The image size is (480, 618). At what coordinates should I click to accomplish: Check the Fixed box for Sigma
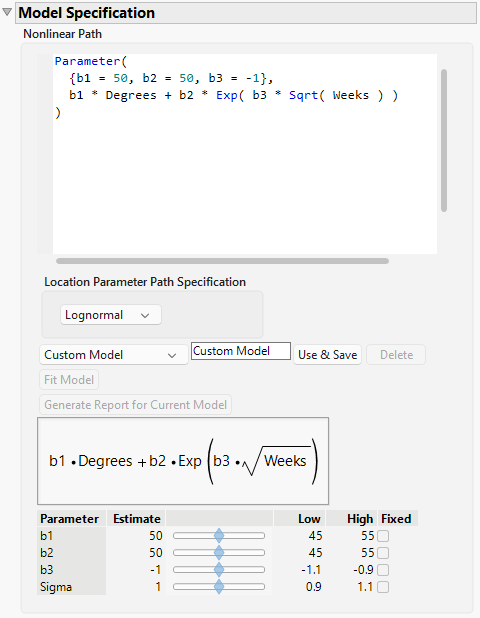pyautogui.click(x=383, y=587)
